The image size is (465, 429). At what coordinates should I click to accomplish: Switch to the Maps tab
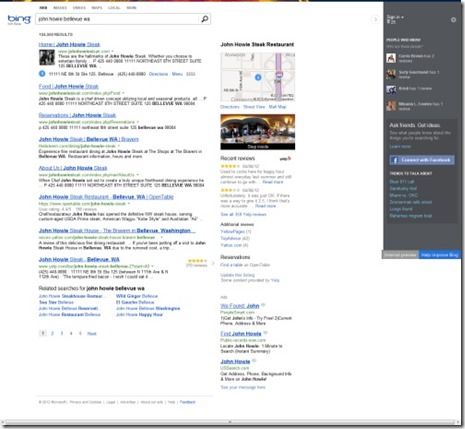pos(97,8)
